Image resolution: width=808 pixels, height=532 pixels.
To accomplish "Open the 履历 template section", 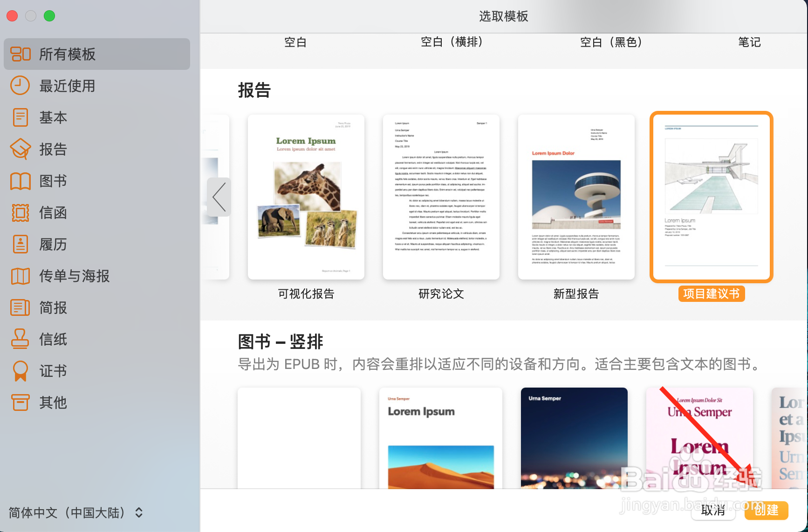I will [53, 244].
